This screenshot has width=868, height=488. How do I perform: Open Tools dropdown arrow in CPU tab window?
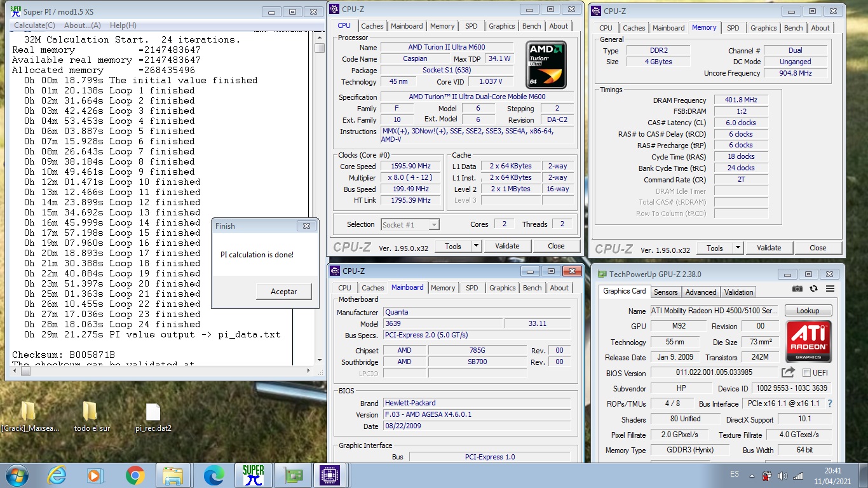(475, 246)
